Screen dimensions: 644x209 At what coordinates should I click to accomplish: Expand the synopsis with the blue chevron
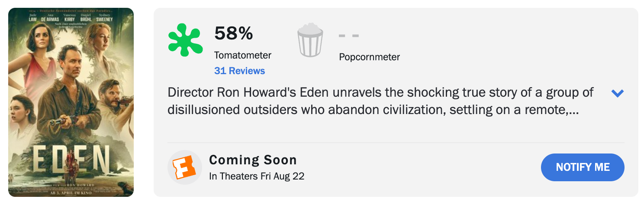617,93
